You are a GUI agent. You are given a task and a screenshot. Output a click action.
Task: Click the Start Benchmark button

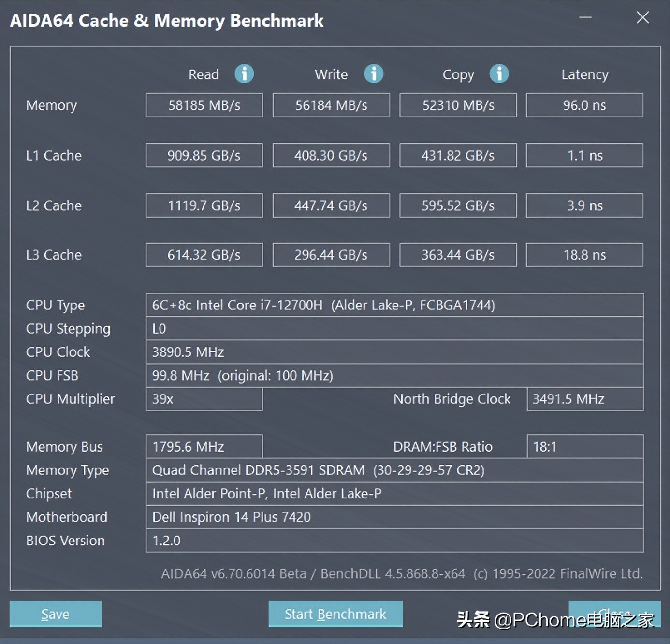coord(335,614)
